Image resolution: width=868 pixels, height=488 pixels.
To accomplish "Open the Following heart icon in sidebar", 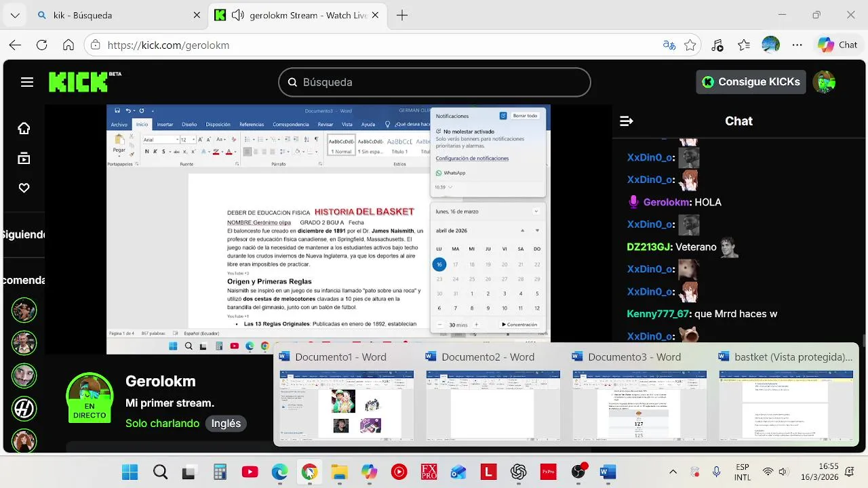I will [x=24, y=188].
